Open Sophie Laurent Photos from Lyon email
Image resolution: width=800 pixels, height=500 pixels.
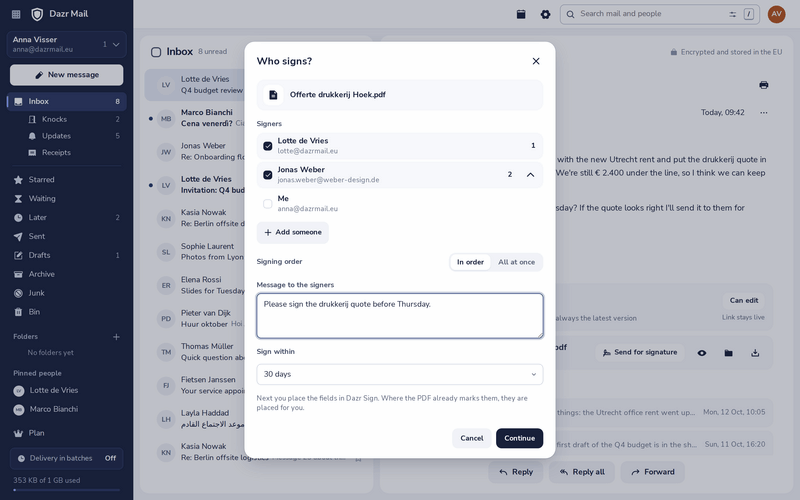(x=195, y=252)
